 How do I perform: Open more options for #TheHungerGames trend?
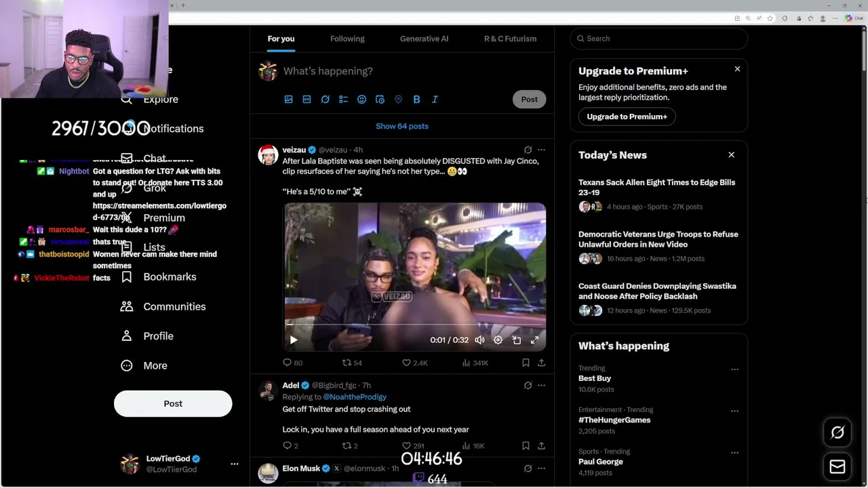(x=734, y=411)
